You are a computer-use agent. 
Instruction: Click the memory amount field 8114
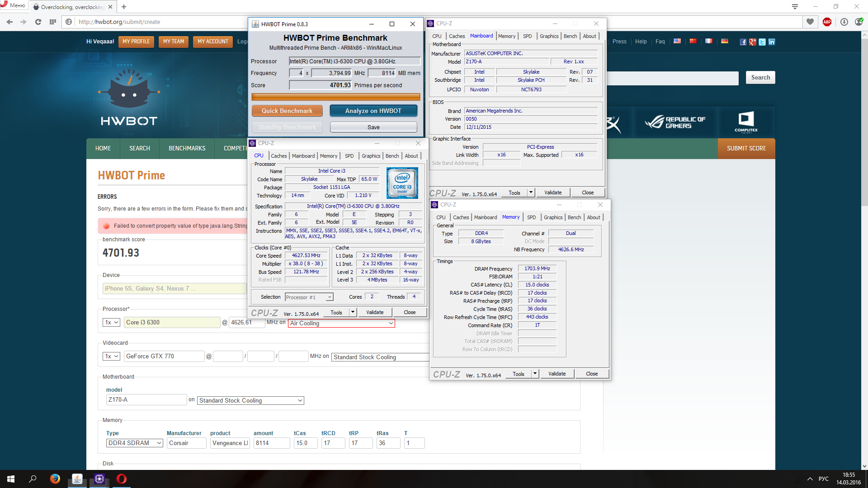tap(272, 443)
